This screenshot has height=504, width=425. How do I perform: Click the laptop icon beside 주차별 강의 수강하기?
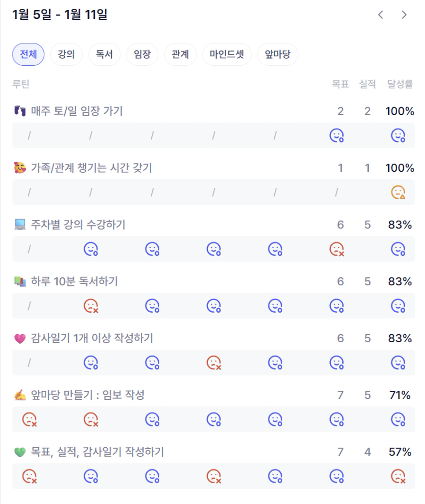click(20, 225)
